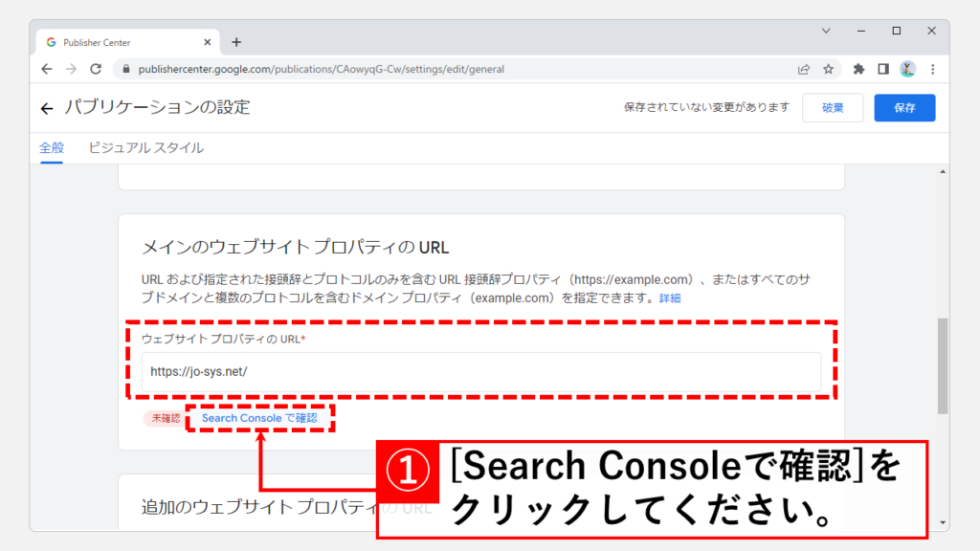
Task: Click the page vertical scrollbar thumb
Action: 943,365
